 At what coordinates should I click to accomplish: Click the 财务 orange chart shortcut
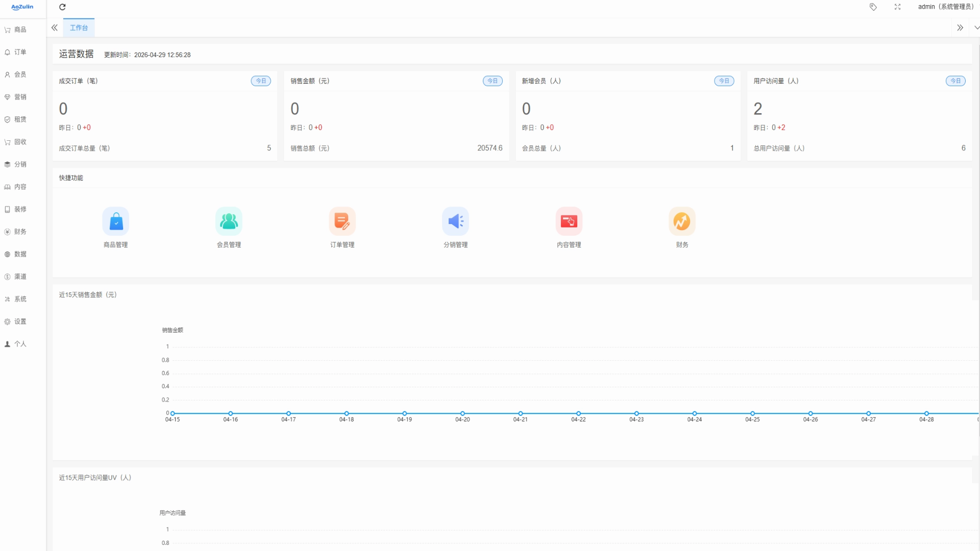pyautogui.click(x=682, y=221)
